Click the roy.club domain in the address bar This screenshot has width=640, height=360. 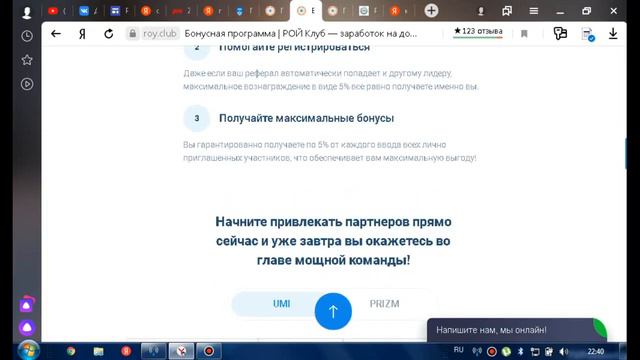[x=160, y=33]
